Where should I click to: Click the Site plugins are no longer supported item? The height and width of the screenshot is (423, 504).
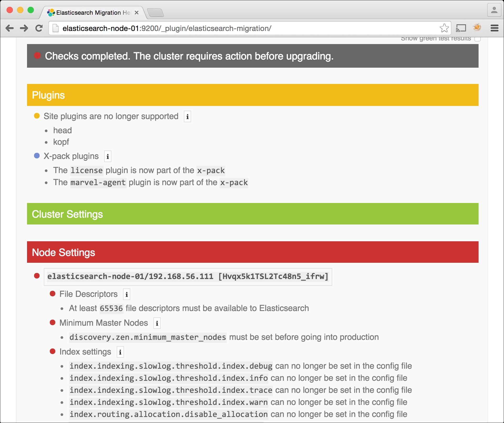tap(111, 116)
